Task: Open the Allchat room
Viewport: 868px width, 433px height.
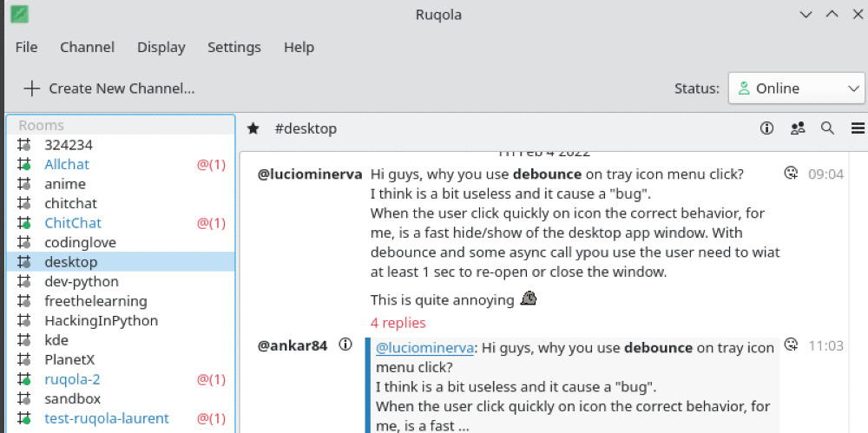Action: click(121, 165)
